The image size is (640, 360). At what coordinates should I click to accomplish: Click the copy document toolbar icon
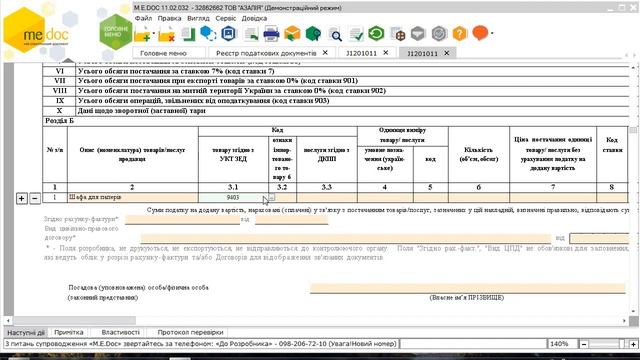coord(188,34)
